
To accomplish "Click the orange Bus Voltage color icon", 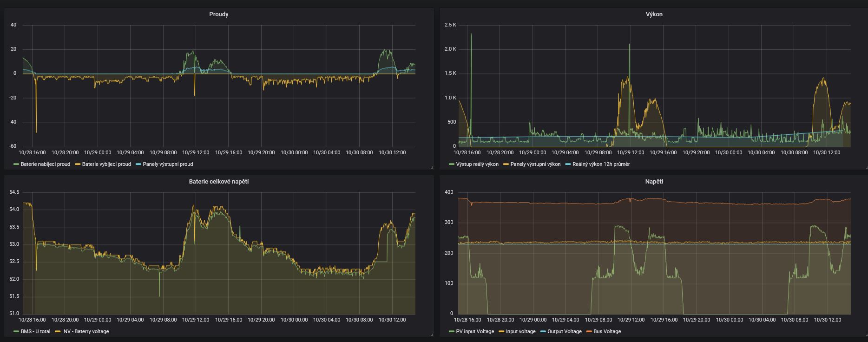I will click(x=589, y=331).
